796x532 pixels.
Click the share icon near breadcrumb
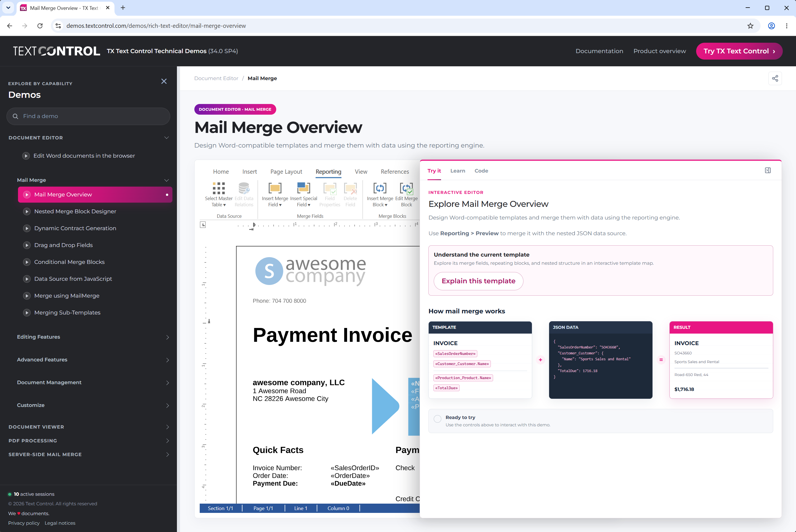coord(775,78)
